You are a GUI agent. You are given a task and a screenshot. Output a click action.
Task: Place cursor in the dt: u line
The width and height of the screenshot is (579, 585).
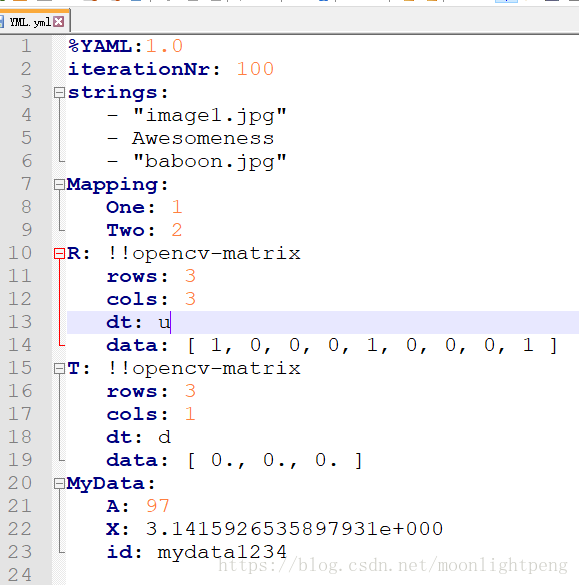point(138,322)
